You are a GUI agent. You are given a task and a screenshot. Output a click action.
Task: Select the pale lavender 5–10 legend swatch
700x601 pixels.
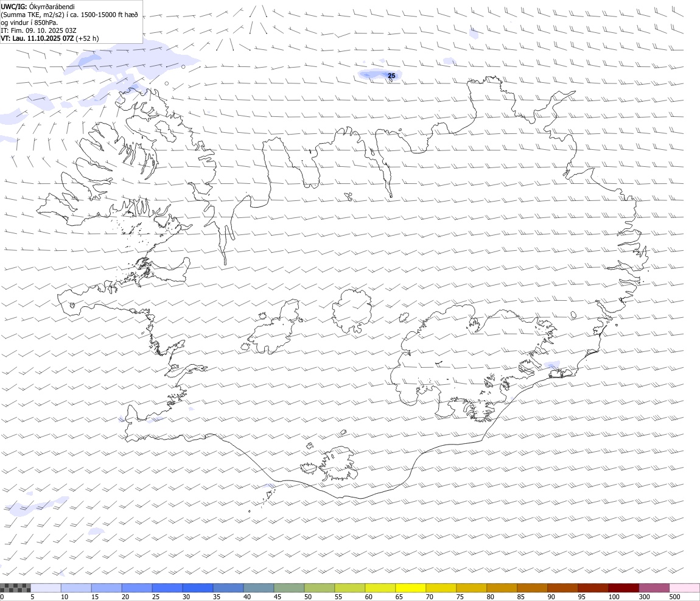[46, 588]
